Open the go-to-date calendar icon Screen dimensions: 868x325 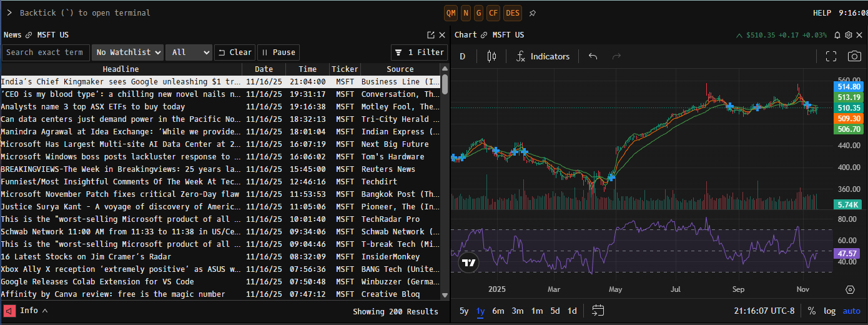point(598,311)
